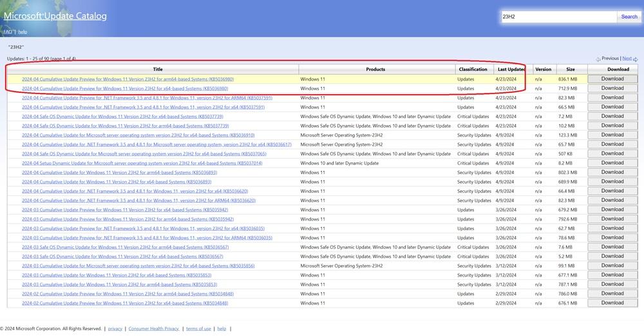This screenshot has height=336, width=644.
Task: Open the Microsoft Update Catalog home link
Action: tap(55, 15)
